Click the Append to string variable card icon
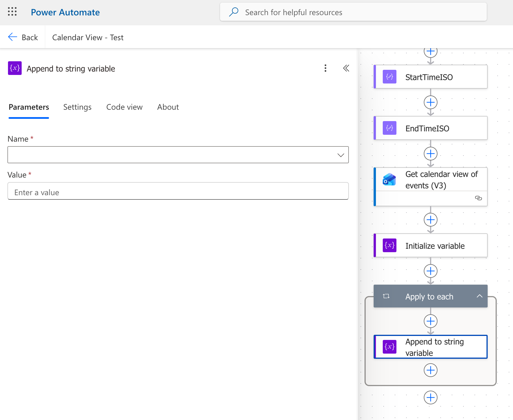The width and height of the screenshot is (513, 420). point(390,347)
